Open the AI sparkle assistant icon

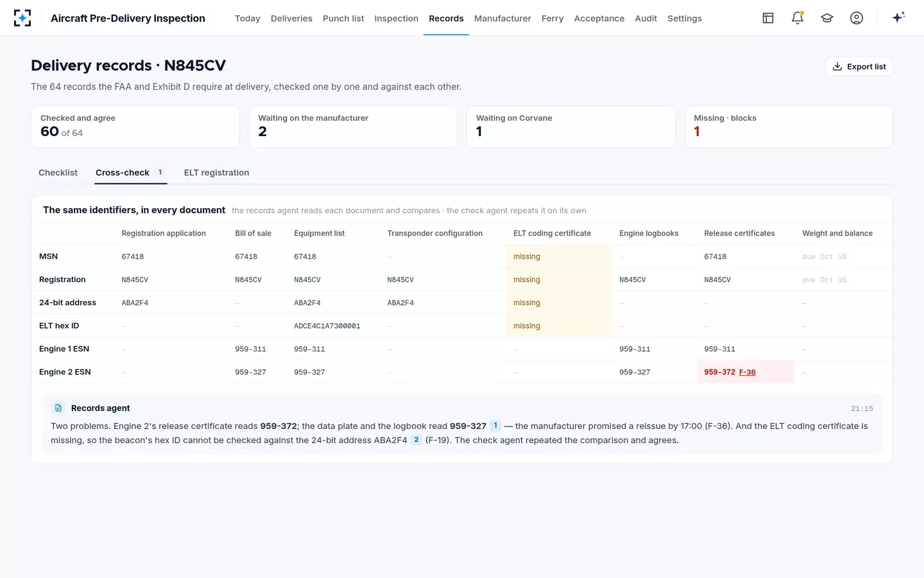coord(898,17)
